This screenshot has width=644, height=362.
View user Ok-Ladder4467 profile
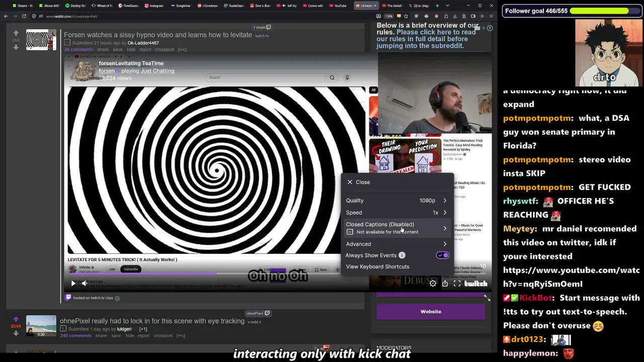point(143,43)
